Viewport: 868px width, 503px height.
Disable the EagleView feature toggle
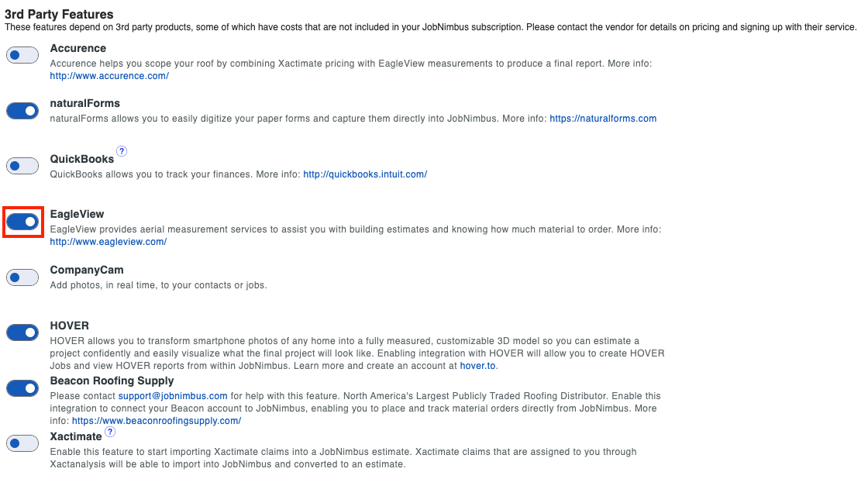pos(22,222)
